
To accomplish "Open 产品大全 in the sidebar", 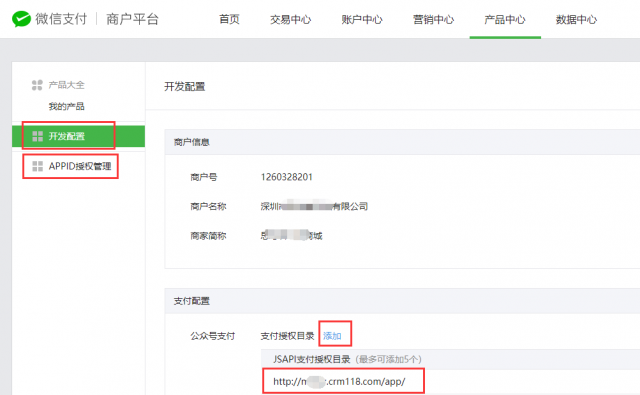I will pos(67,85).
